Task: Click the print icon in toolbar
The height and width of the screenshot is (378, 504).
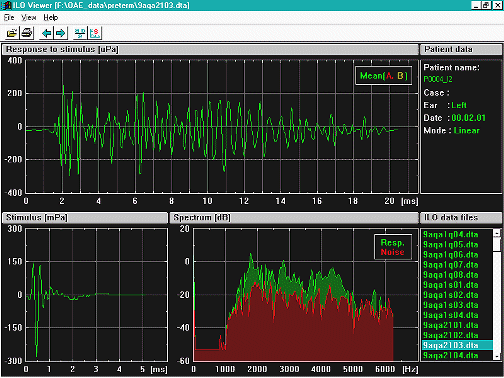Action: coord(27,33)
